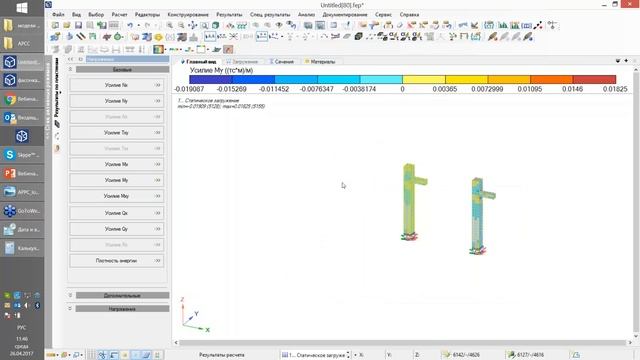Click the Undo arrow icon
This screenshot has height=360, width=640.
point(130,25)
